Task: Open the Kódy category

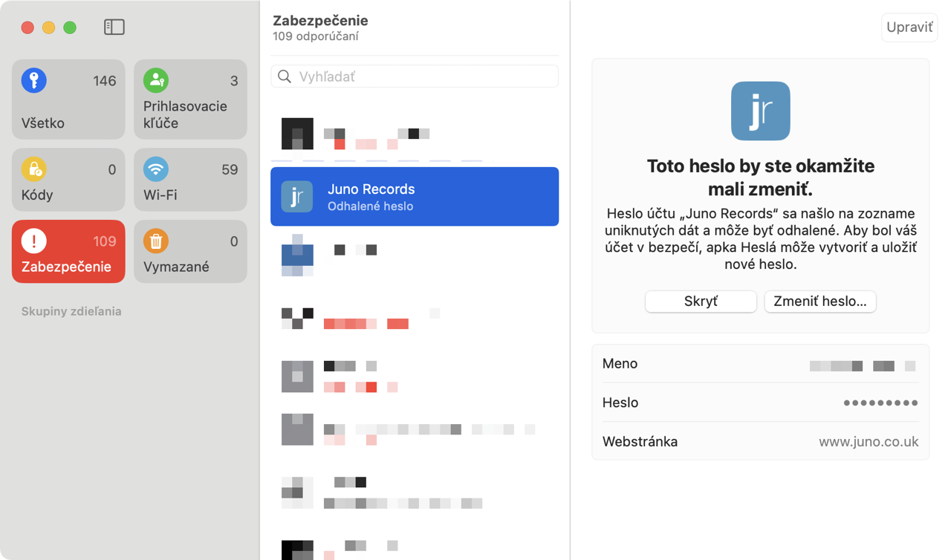Action: coord(68,180)
